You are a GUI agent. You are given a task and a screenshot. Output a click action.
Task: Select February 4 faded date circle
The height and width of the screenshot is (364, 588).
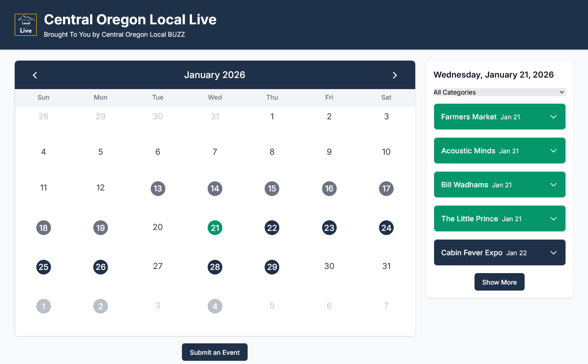point(215,306)
